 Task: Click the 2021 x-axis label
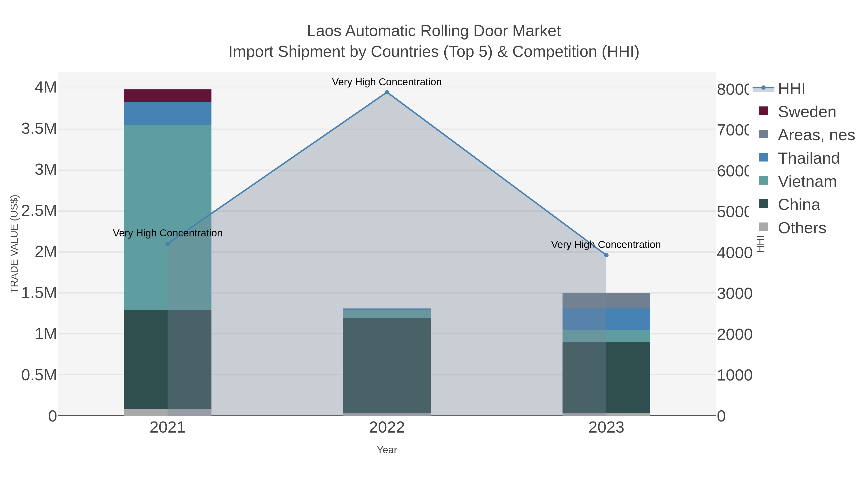(x=168, y=428)
